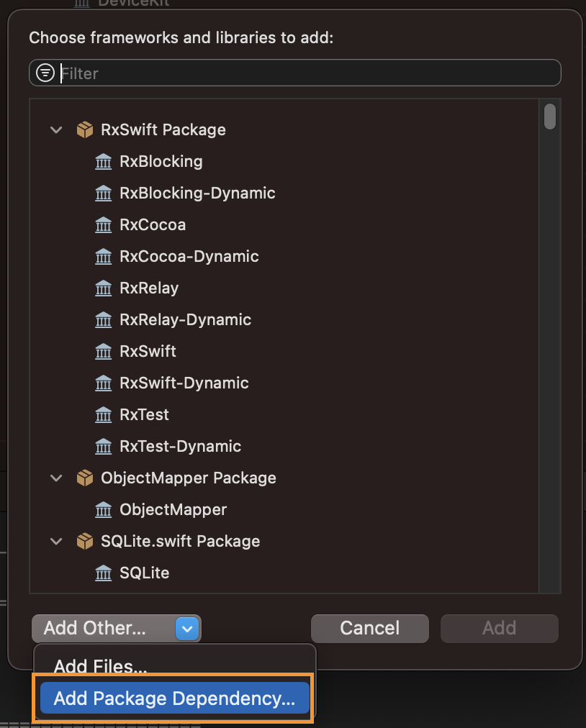Image resolution: width=586 pixels, height=728 pixels.
Task: Select the RxCocoa-Dynamic library row
Action: pyautogui.click(x=284, y=256)
